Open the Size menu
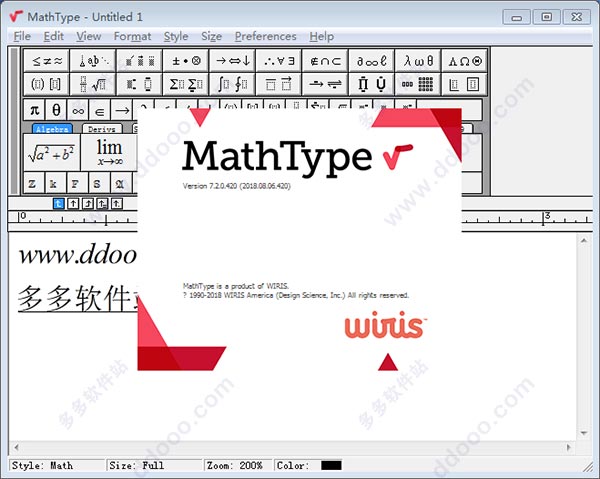The width and height of the screenshot is (600, 479). pos(212,36)
